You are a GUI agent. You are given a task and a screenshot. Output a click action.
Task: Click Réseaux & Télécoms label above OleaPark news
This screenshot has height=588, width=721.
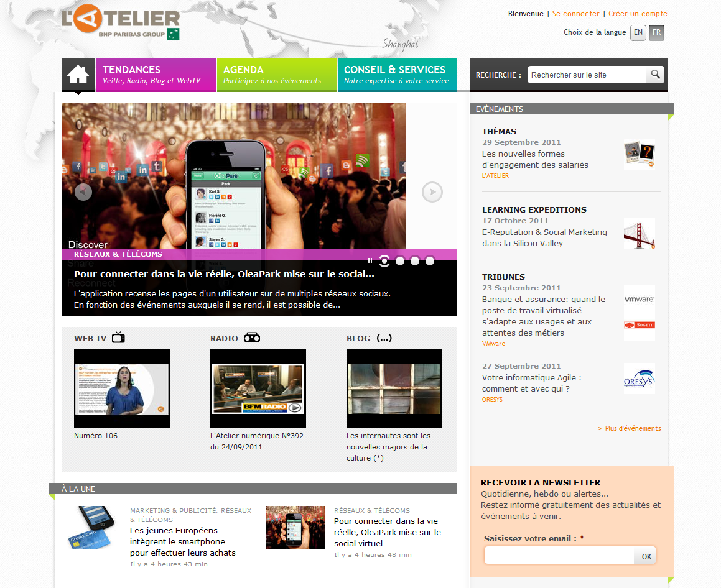(372, 510)
